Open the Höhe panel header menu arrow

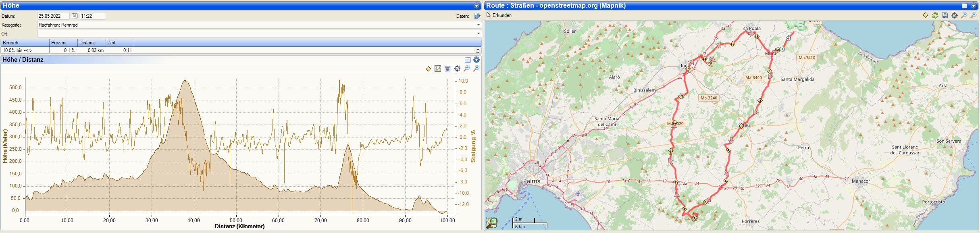coord(476,6)
